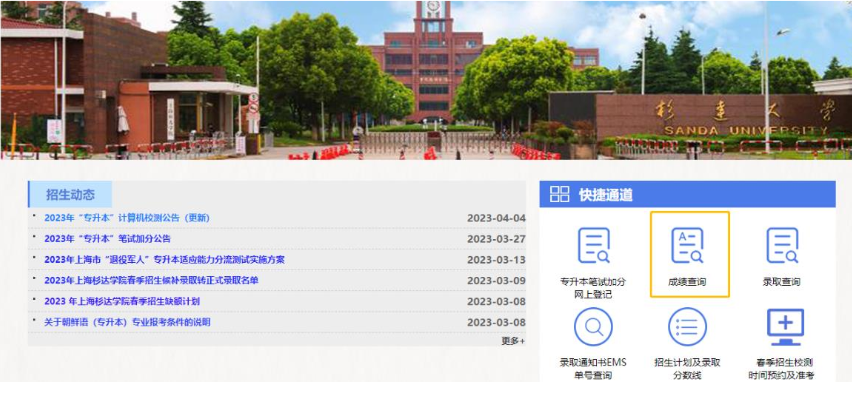
Task: Click the date 2023-04-04
Action: (497, 218)
